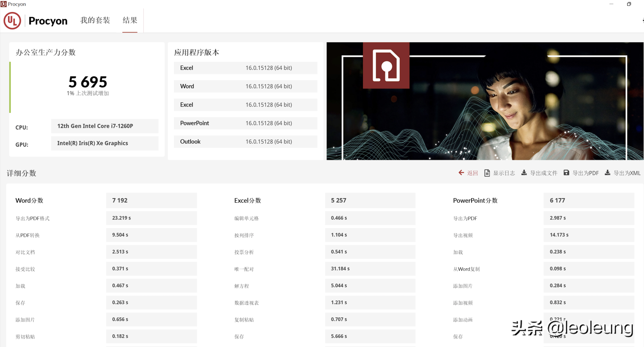Click the office productivity benchmark banner image
Viewport: 644px width, 347px height.
[485, 101]
